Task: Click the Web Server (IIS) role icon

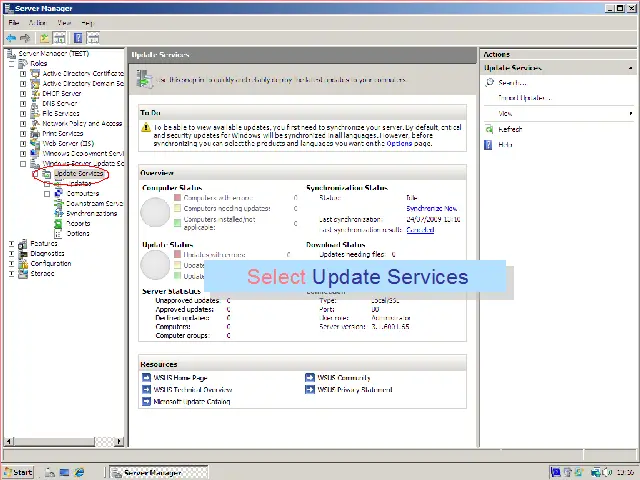Action: click(36, 144)
